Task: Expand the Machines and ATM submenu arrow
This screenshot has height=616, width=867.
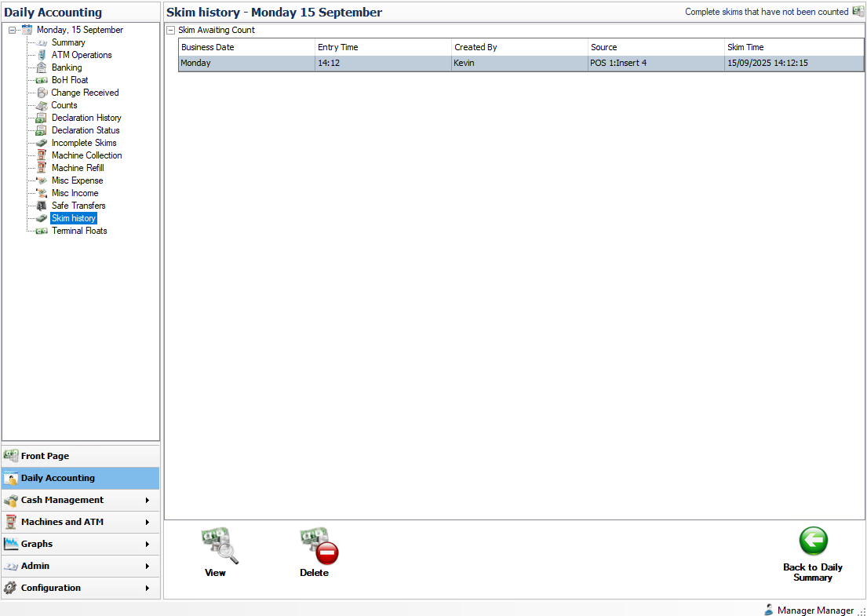Action: tap(147, 522)
